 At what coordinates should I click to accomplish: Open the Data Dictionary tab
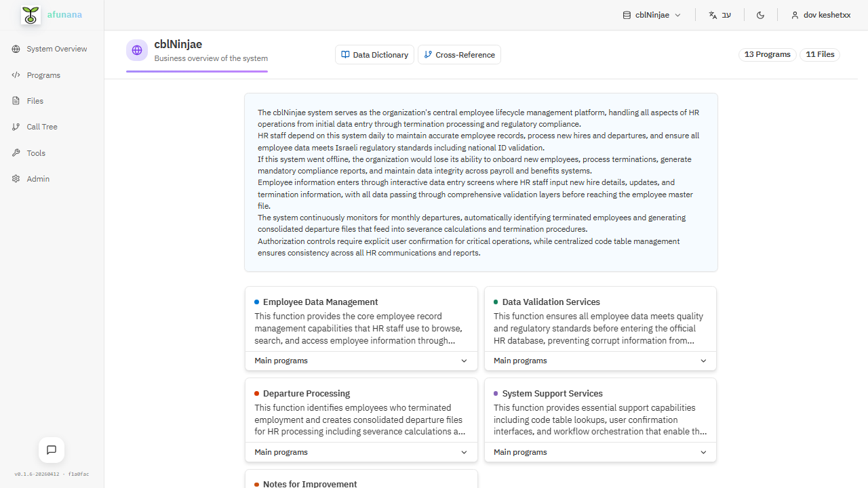[x=374, y=54]
